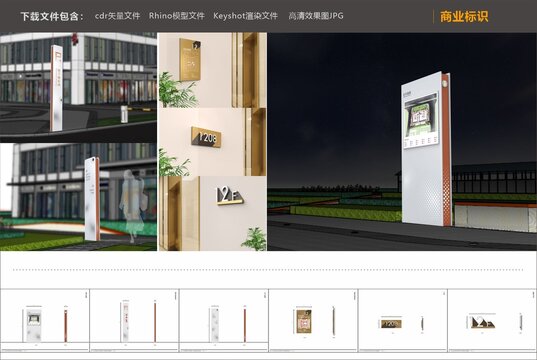View the 12F floor sign photo
This screenshot has width=537, height=360.
pos(212,213)
